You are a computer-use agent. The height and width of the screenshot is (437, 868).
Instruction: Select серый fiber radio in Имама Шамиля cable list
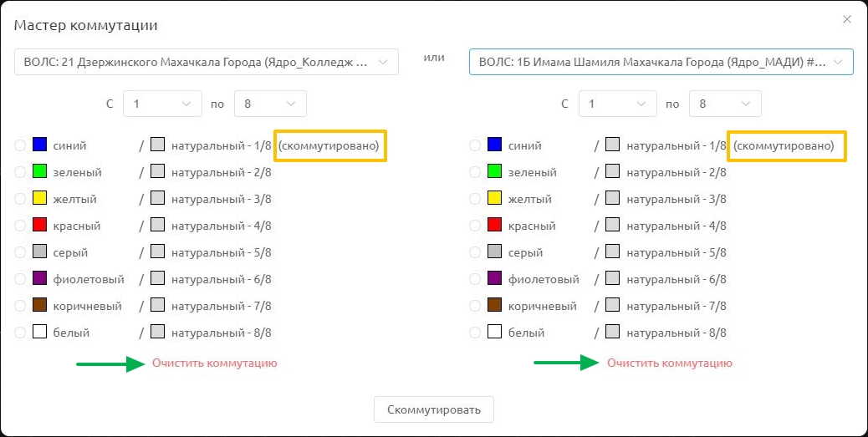(475, 252)
